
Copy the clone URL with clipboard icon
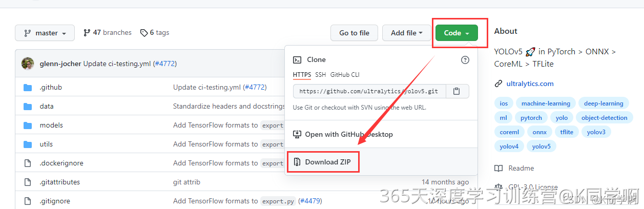458,91
